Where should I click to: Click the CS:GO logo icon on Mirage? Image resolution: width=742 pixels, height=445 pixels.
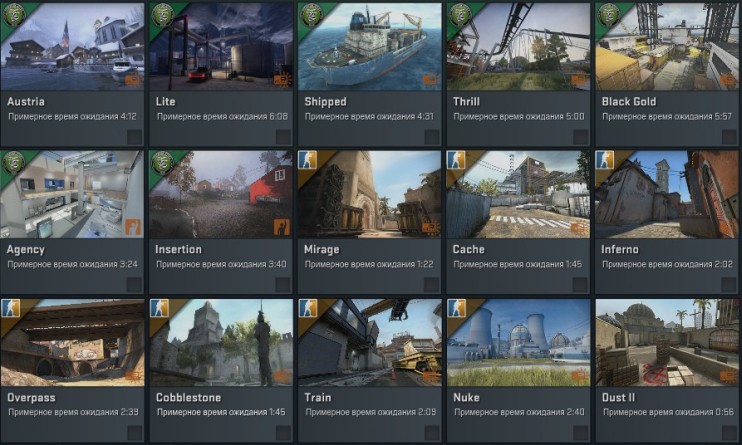coord(307,160)
